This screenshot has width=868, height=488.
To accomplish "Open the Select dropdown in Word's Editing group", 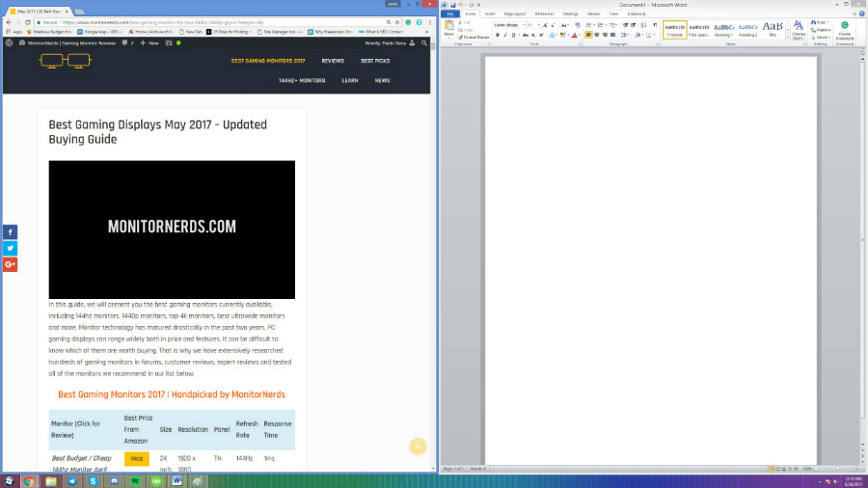I will click(821, 37).
